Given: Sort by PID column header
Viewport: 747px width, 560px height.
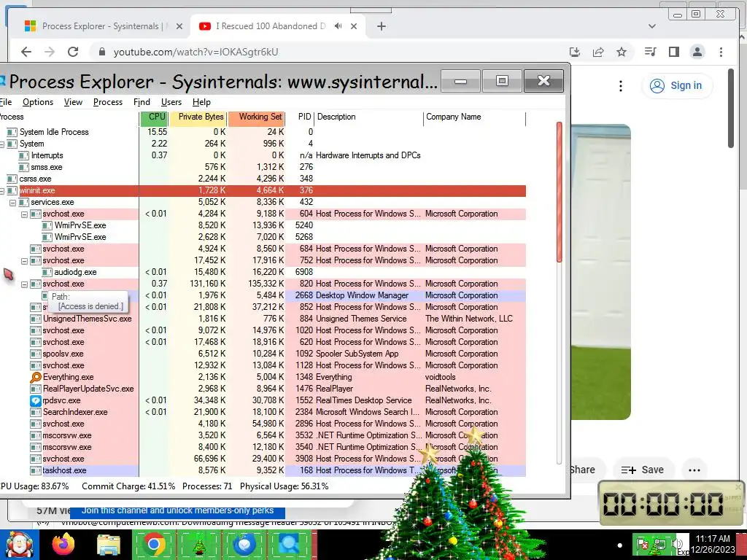Looking at the screenshot, I should (300, 117).
